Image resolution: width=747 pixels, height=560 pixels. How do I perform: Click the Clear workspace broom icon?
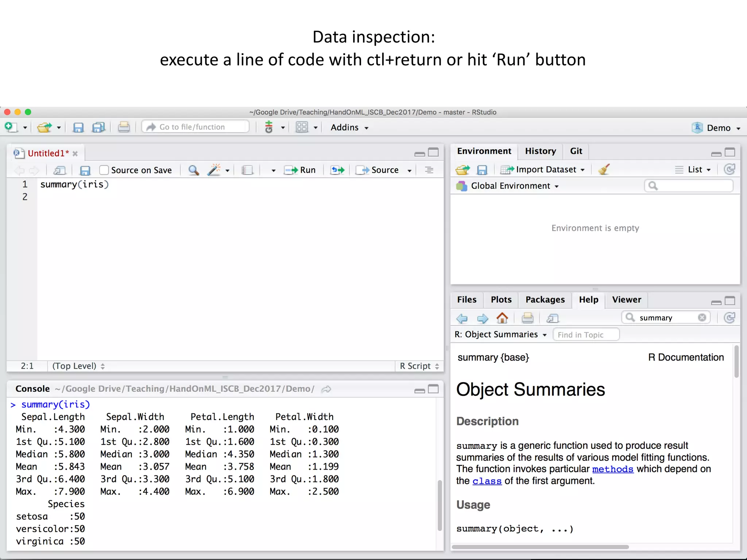(604, 170)
